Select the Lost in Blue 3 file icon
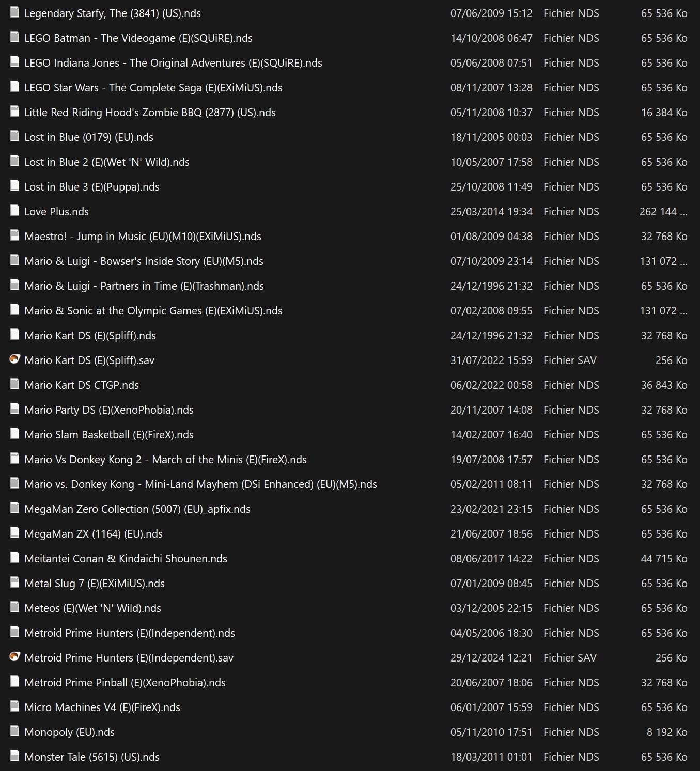 pos(14,186)
